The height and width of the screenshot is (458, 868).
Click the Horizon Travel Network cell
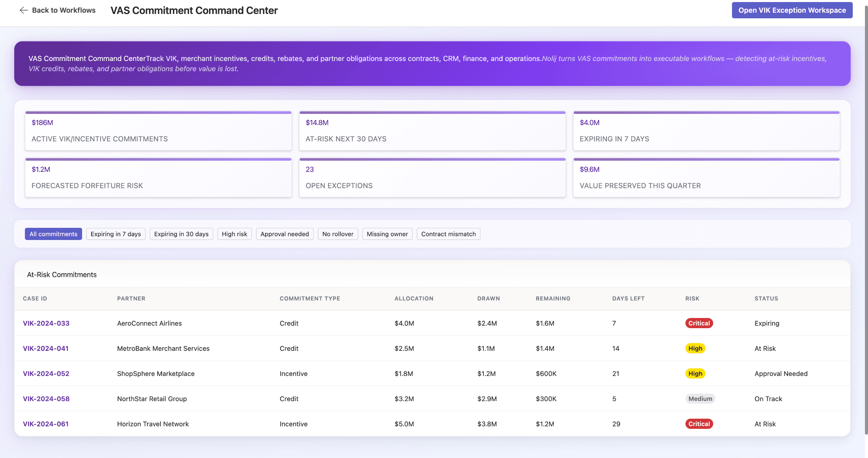[x=153, y=424]
